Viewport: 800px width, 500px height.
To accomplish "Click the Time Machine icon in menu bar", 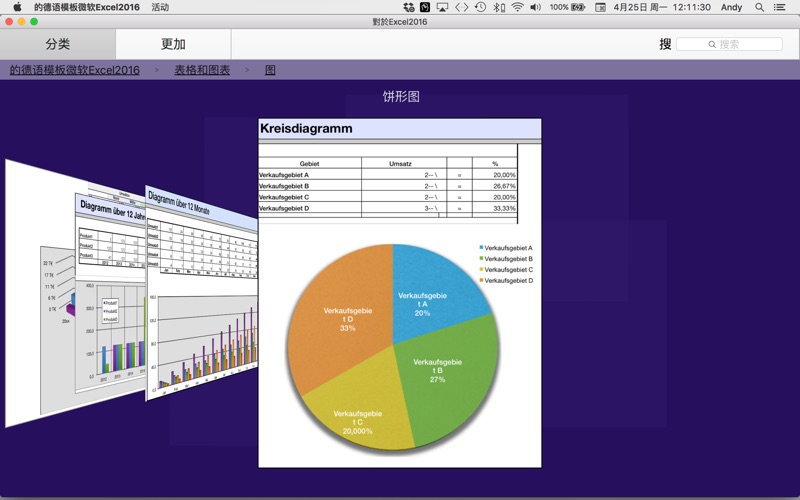I will 480,7.
